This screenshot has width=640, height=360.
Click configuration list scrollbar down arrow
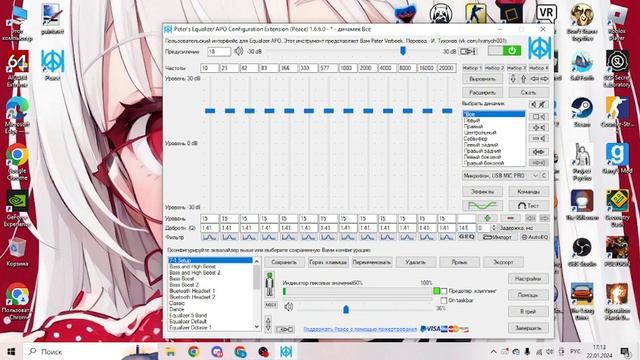(x=257, y=327)
